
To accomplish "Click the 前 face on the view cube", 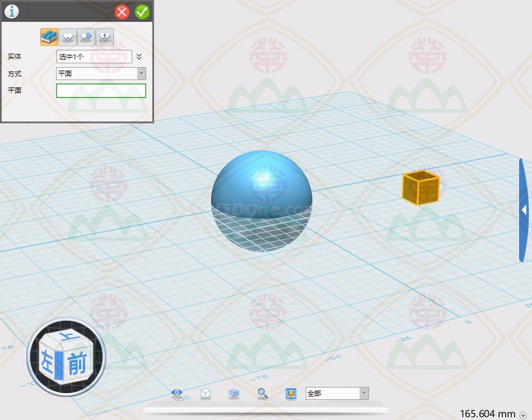I will point(77,365).
